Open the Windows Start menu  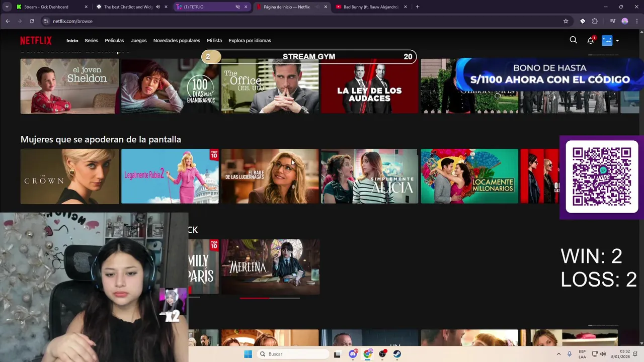248,354
